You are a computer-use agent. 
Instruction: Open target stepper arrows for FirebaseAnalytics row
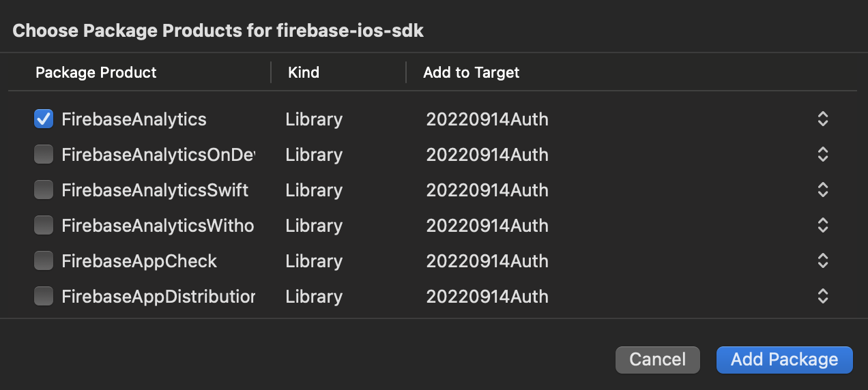(823, 119)
